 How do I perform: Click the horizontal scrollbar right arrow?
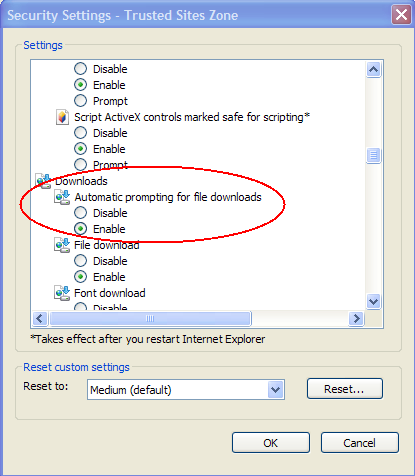(356, 319)
